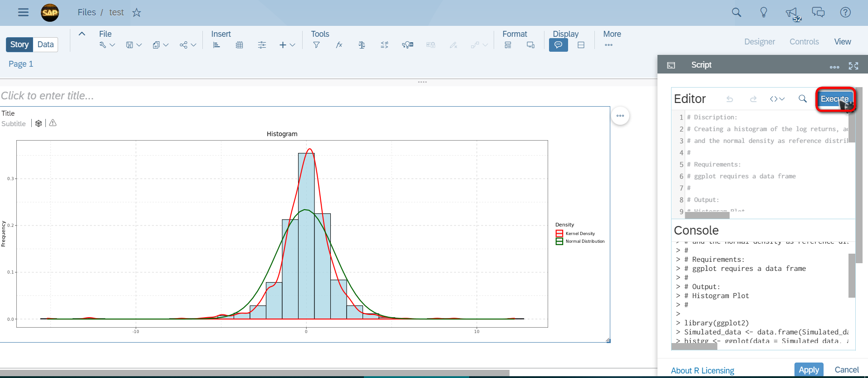Image resolution: width=868 pixels, height=378 pixels.
Task: Open the Save dropdown
Action: [134, 45]
